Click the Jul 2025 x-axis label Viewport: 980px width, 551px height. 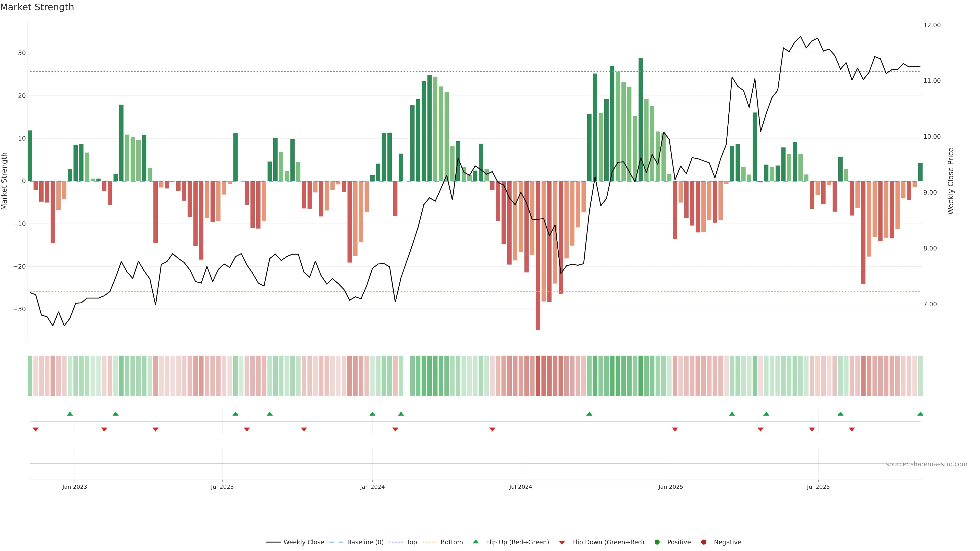click(x=818, y=487)
